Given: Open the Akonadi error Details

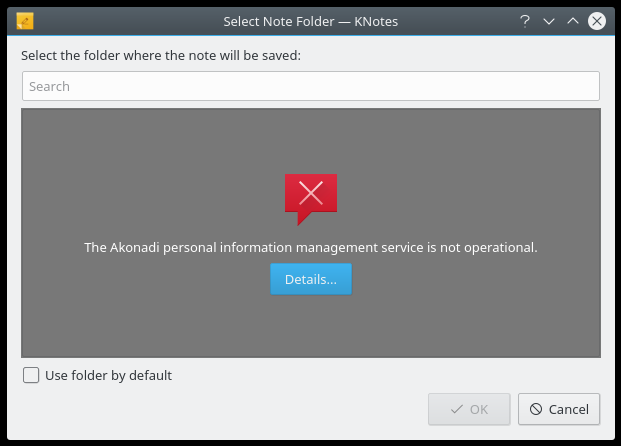Looking at the screenshot, I should (311, 279).
